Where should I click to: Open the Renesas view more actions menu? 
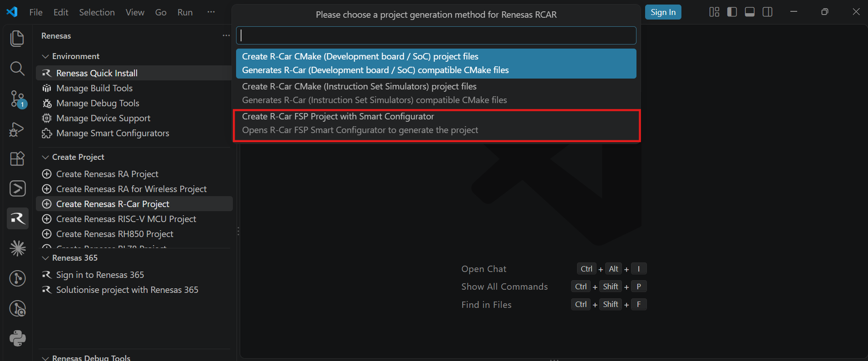point(226,35)
